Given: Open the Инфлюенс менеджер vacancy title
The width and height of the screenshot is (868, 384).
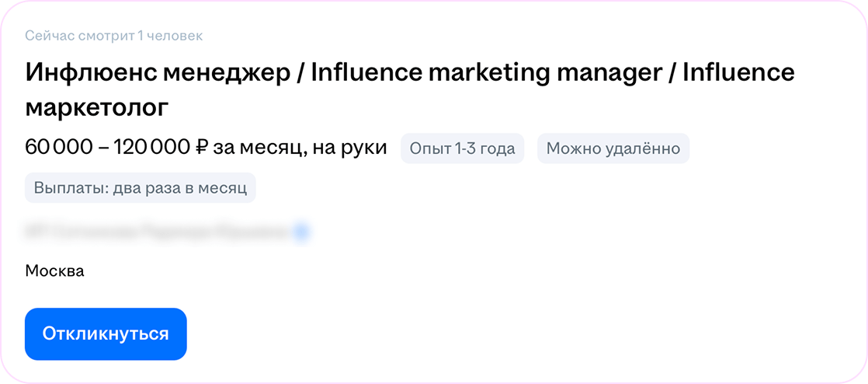Looking at the screenshot, I should (409, 89).
